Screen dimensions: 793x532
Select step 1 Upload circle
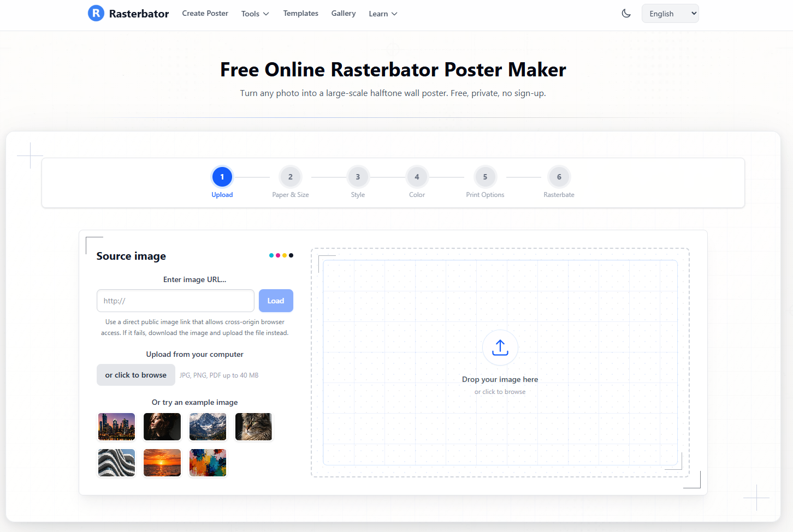coord(222,177)
